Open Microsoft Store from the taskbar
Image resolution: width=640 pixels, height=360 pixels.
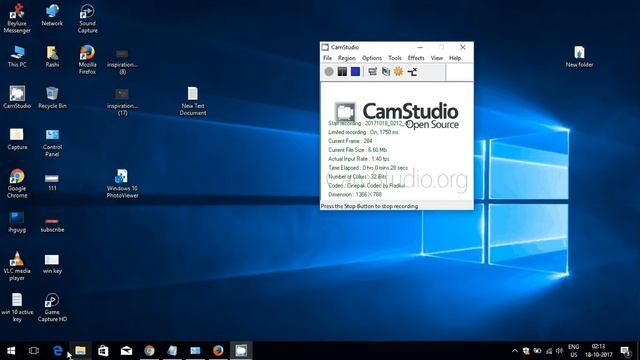pos(103,351)
